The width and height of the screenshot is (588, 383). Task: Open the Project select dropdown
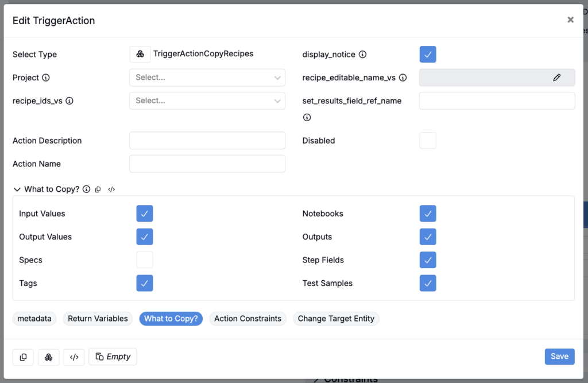click(207, 78)
